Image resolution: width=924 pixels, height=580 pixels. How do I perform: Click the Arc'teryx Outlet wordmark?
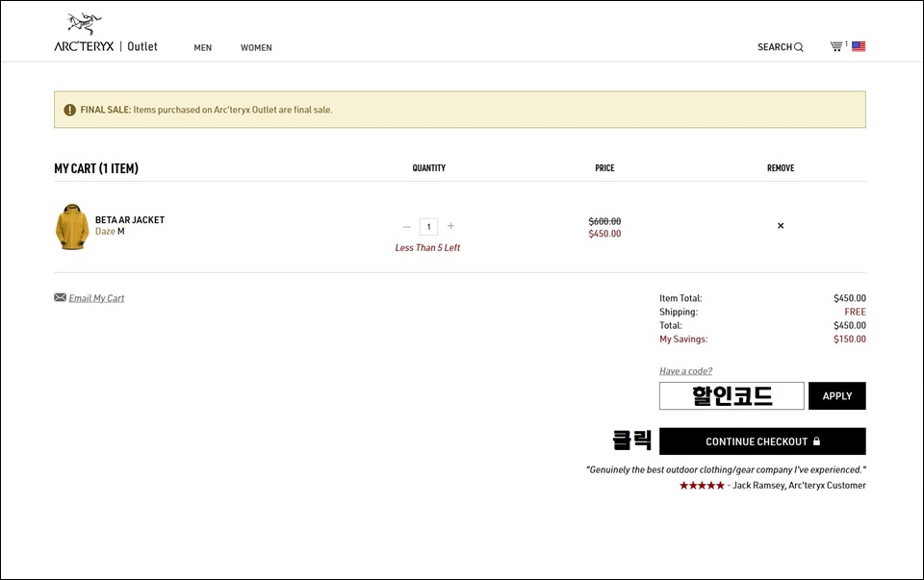tap(106, 46)
